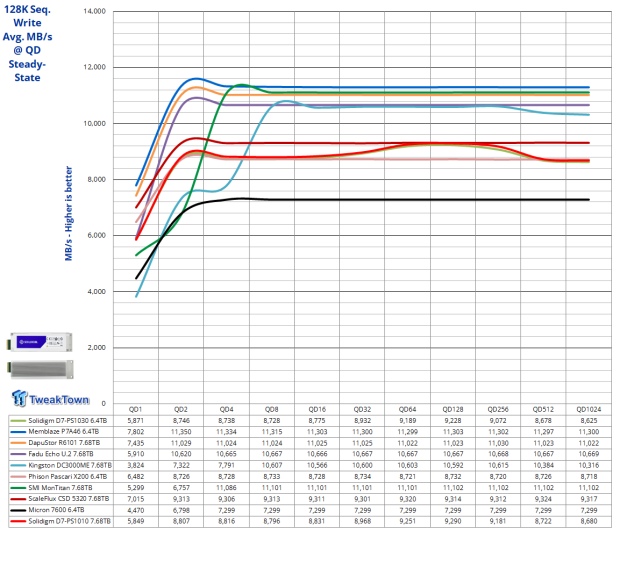Select the blue-labeled Solidigm SSD thumbnail image
Viewport: 620px width, 568px height.
(x=40, y=342)
